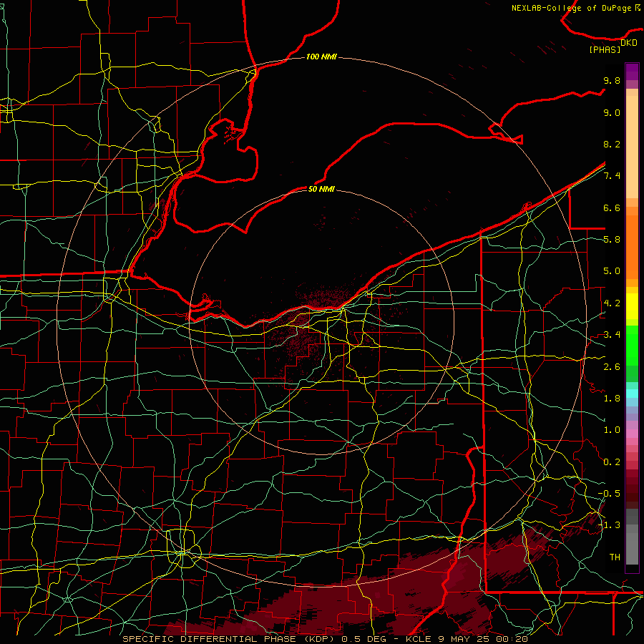Screen dimensions: 644x644
Task: Click the 4.2 scale value
Action: [x=612, y=303]
